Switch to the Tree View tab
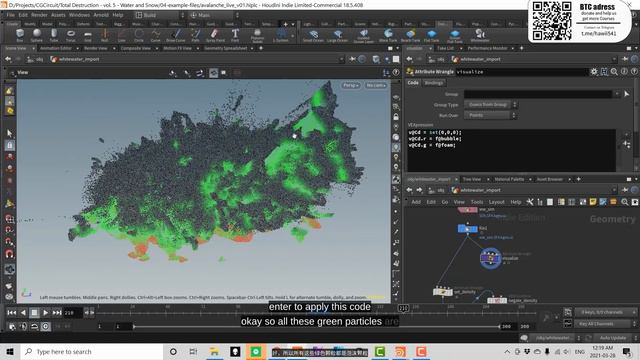The image size is (640, 360). tap(471, 179)
